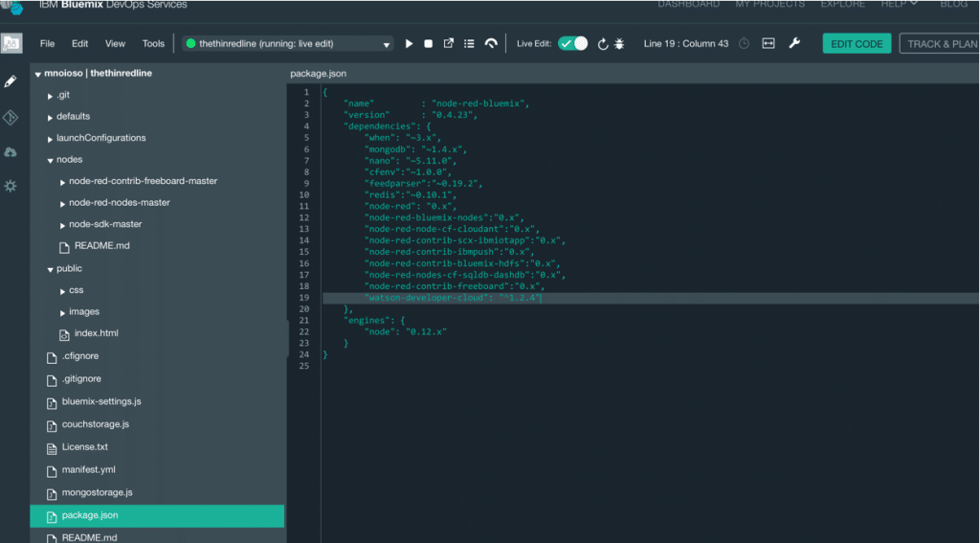Open the HELP dropdown menu

point(900,5)
